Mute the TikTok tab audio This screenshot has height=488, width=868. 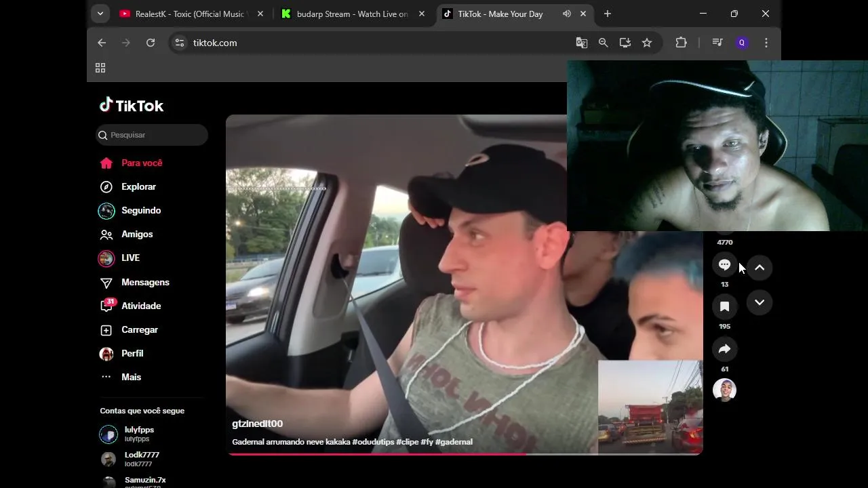tap(567, 14)
